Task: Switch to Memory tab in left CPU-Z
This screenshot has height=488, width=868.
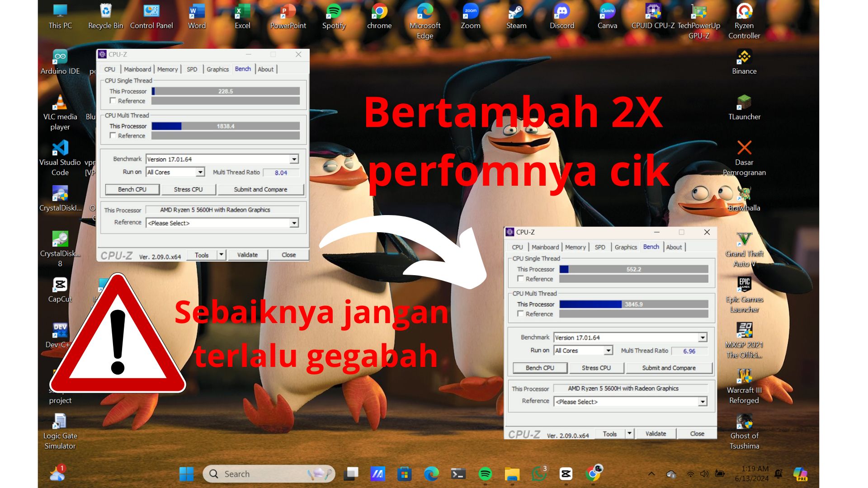Action: 167,69
